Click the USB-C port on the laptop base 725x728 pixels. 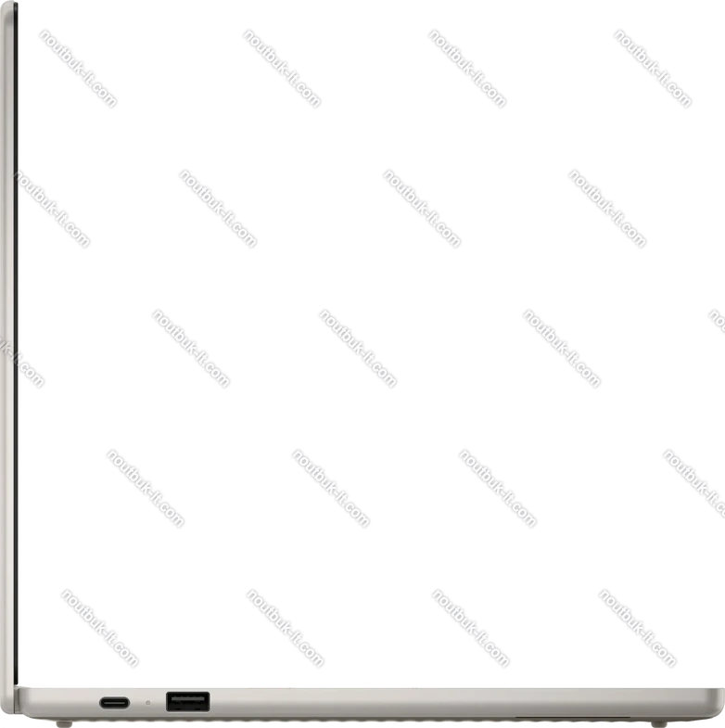[x=115, y=702]
